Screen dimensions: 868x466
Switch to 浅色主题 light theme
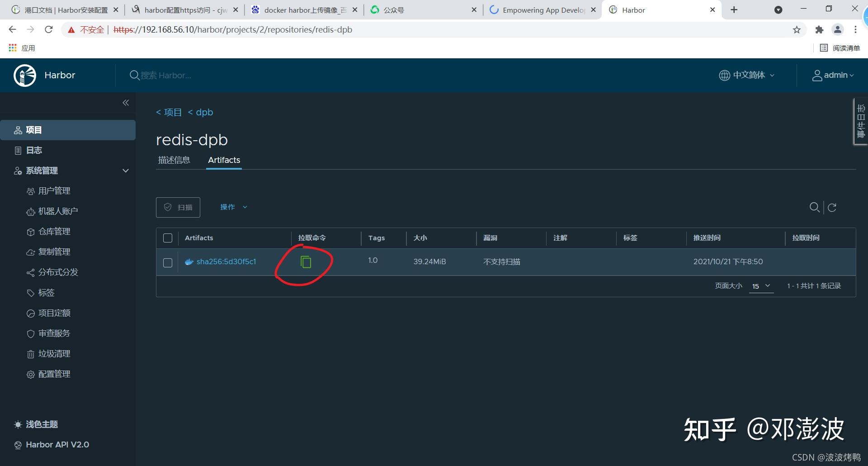click(42, 424)
